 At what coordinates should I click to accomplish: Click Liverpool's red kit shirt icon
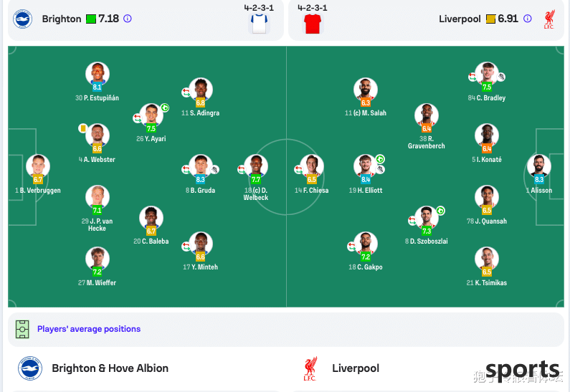[x=313, y=24]
